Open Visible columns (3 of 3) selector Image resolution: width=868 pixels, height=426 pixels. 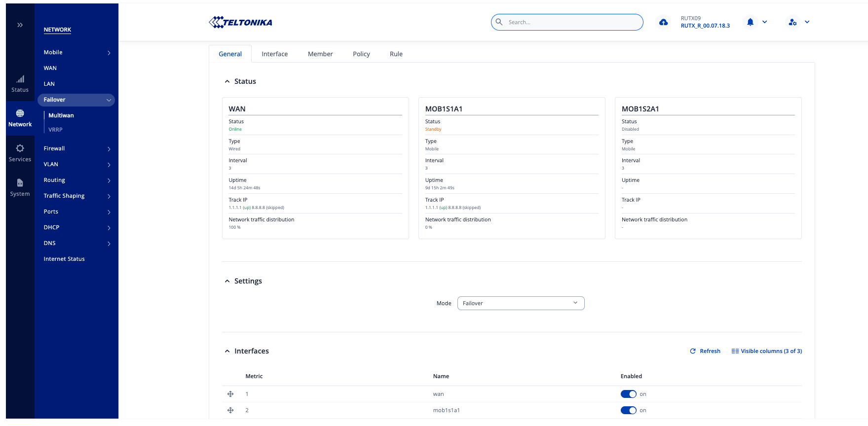(766, 351)
